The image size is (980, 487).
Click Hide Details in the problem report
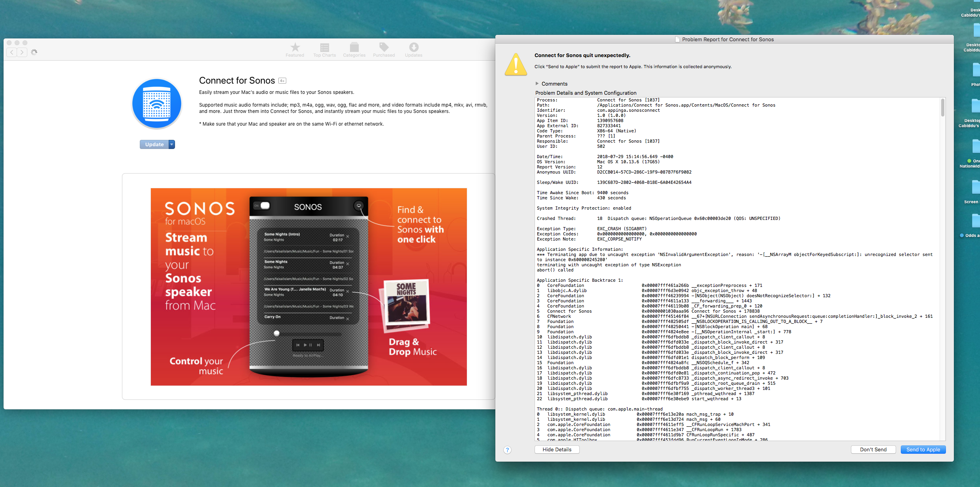(x=557, y=449)
